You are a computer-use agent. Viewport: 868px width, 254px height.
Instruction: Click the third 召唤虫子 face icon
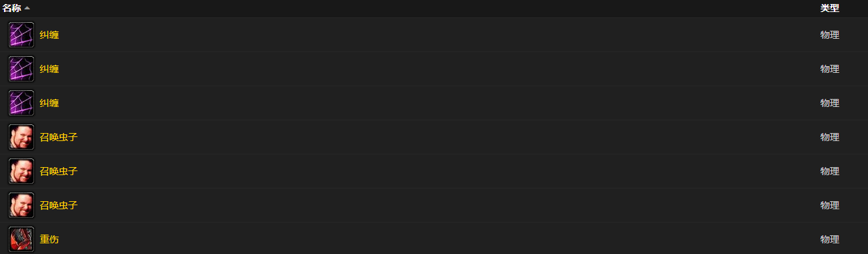pyautogui.click(x=21, y=205)
